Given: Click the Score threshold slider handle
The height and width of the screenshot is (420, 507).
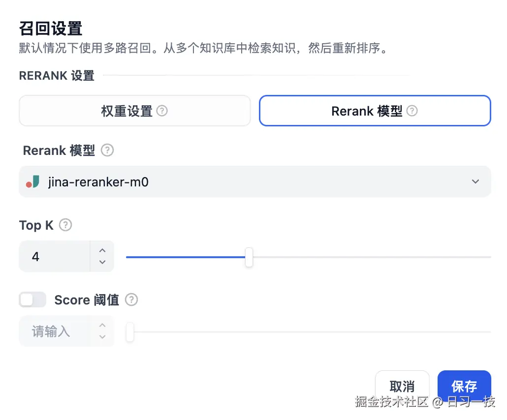Looking at the screenshot, I should click(129, 332).
